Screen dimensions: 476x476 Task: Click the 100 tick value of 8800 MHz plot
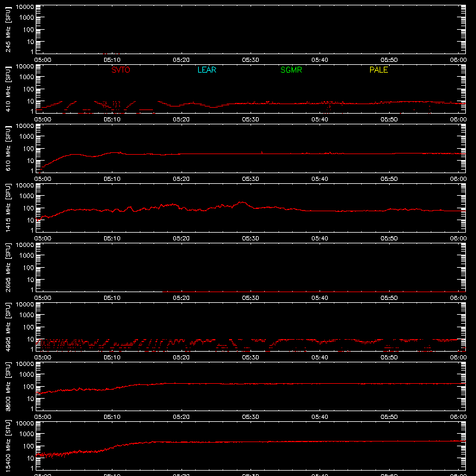(x=29, y=387)
